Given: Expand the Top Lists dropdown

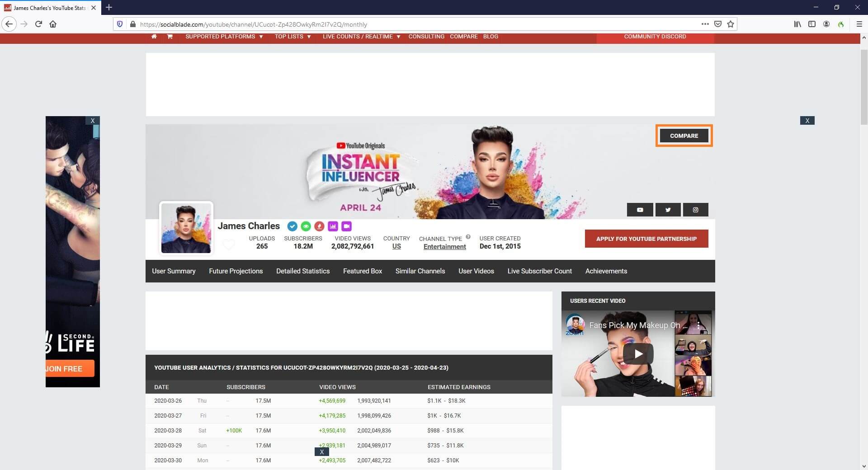Looking at the screenshot, I should click(292, 37).
